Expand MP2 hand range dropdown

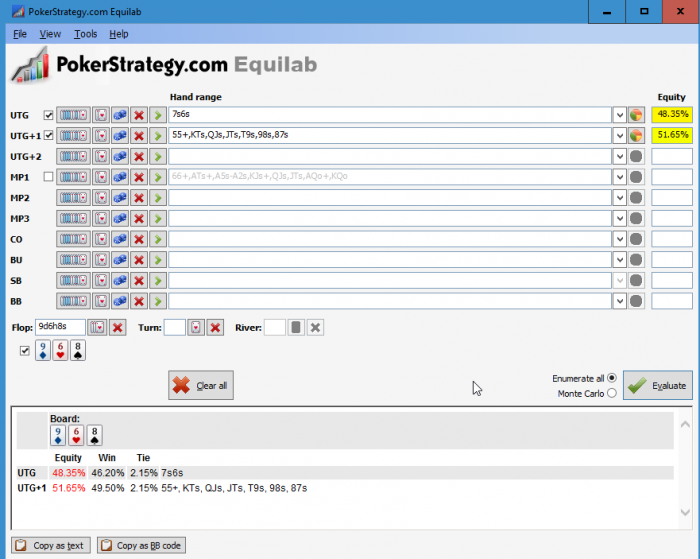[620, 198]
